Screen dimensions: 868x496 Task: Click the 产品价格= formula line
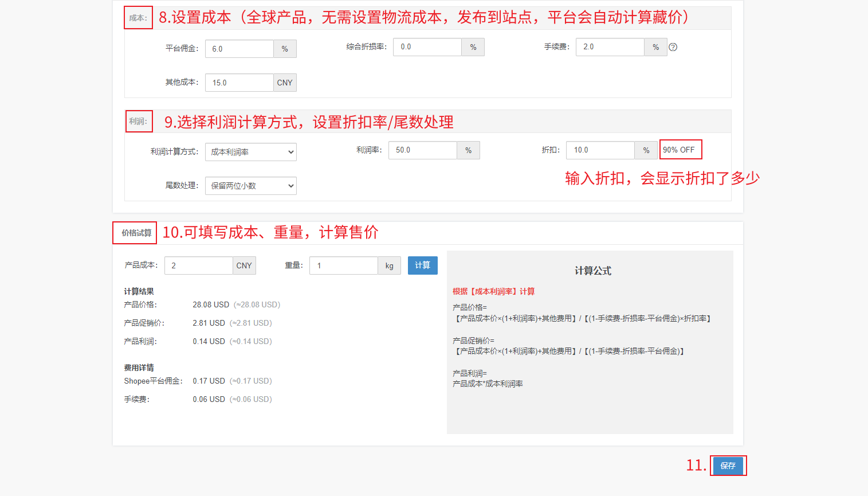click(470, 307)
